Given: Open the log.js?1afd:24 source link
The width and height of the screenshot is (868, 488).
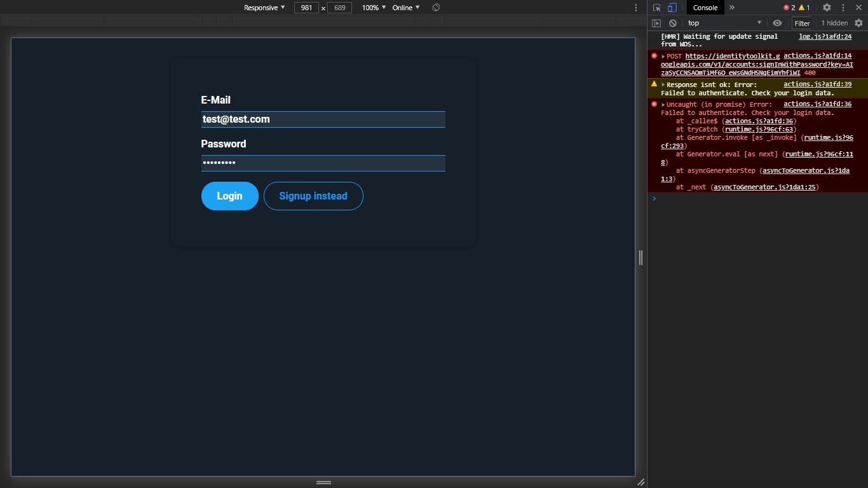Looking at the screenshot, I should [825, 36].
